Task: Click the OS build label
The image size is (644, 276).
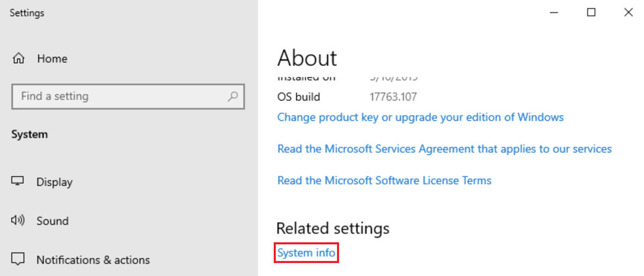Action: (299, 97)
